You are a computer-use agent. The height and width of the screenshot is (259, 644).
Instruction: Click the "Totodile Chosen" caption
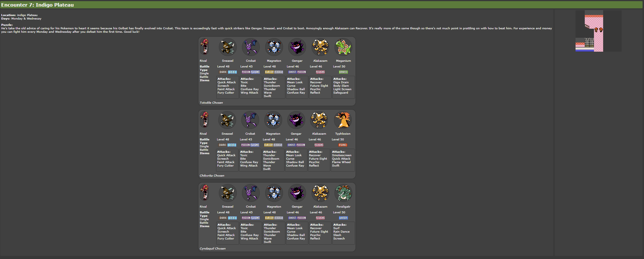point(211,103)
